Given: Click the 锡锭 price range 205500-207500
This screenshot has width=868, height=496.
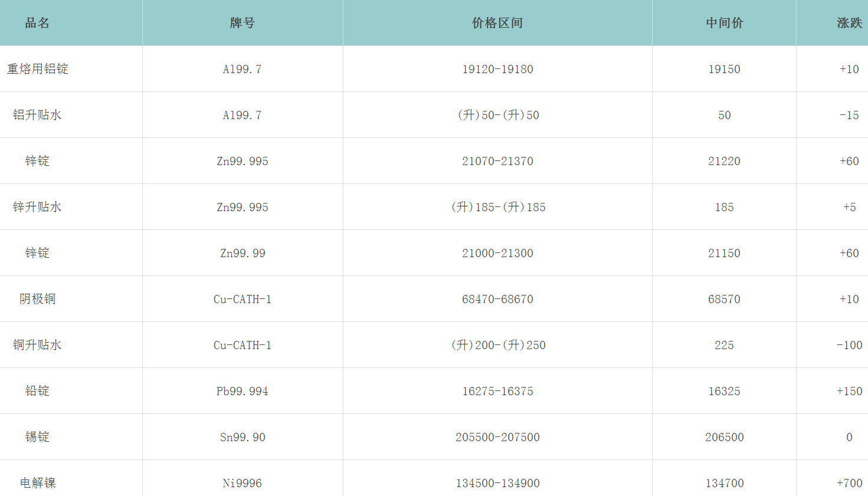Looking at the screenshot, I should pyautogui.click(x=497, y=437).
